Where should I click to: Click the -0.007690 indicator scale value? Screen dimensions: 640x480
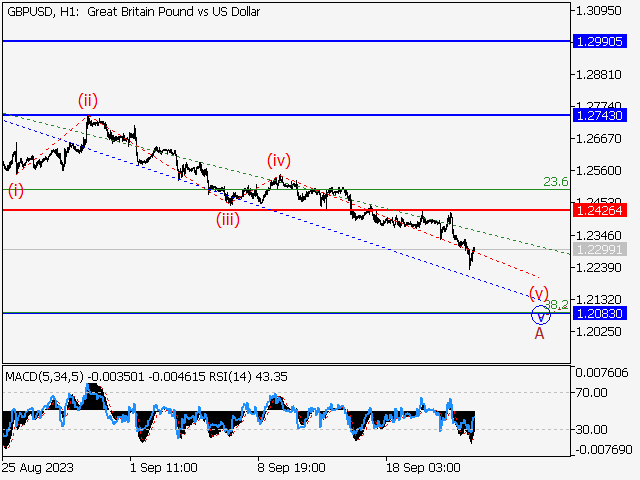tap(603, 450)
